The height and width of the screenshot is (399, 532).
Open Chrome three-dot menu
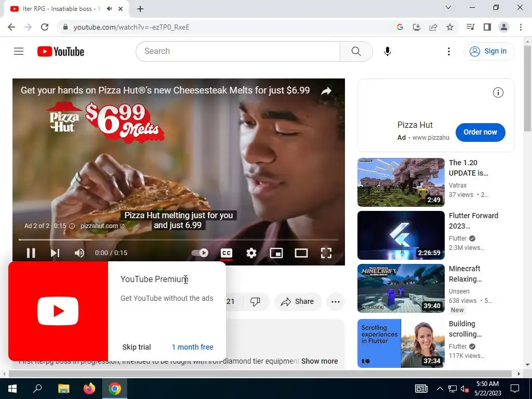(x=521, y=27)
